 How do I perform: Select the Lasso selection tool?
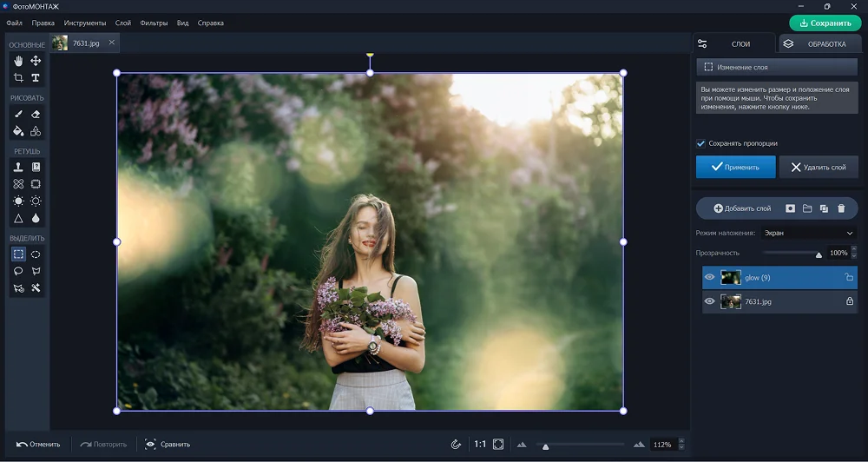(18, 271)
